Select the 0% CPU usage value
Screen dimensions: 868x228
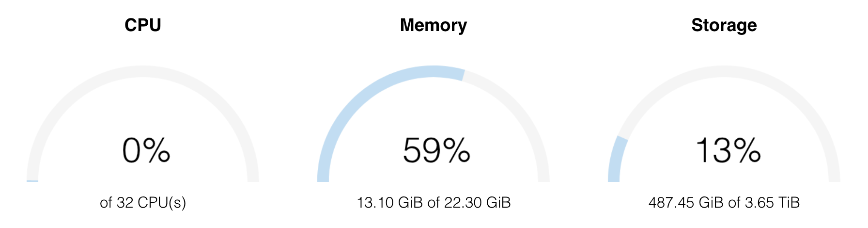(x=146, y=150)
